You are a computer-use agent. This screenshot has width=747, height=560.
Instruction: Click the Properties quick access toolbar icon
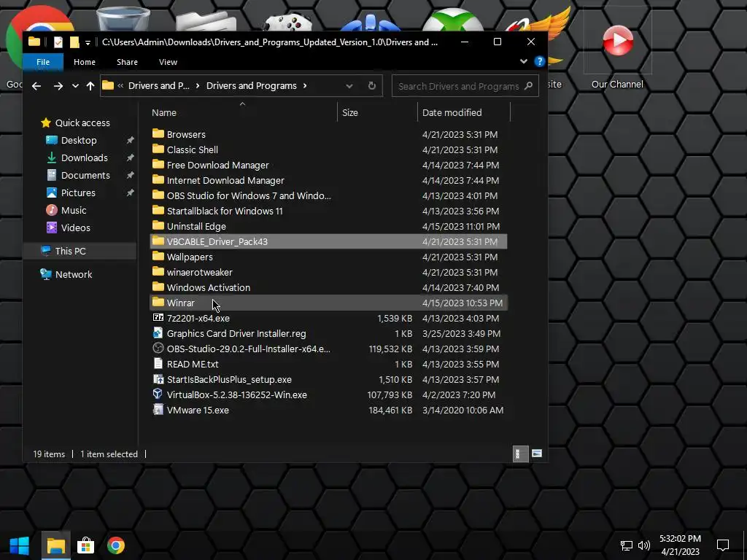click(x=58, y=42)
